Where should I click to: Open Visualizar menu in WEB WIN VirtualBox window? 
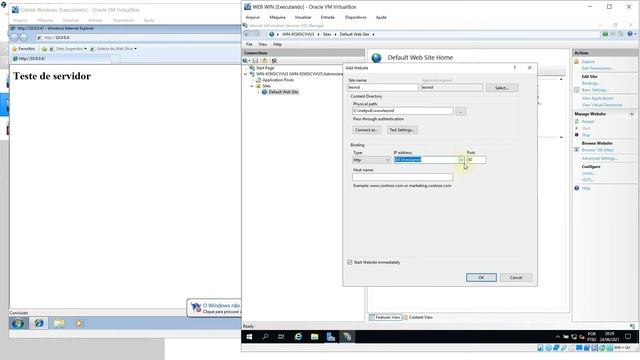pos(303,18)
